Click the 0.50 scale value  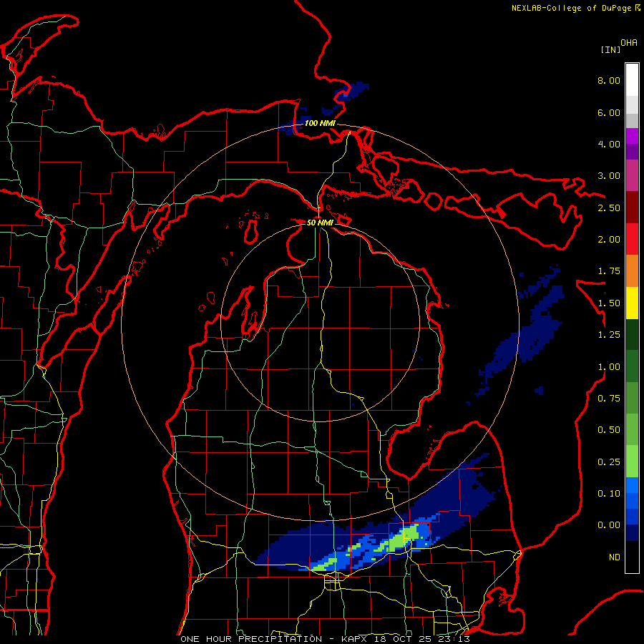click(x=609, y=430)
